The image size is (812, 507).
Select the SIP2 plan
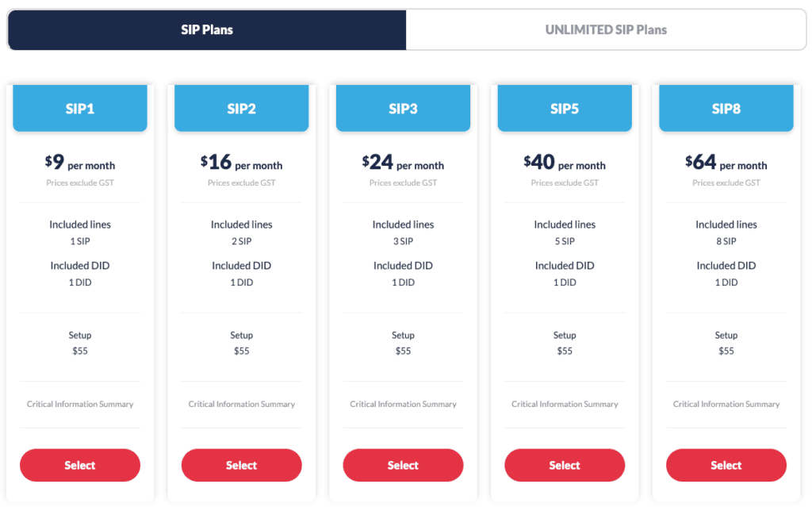pyautogui.click(x=241, y=465)
